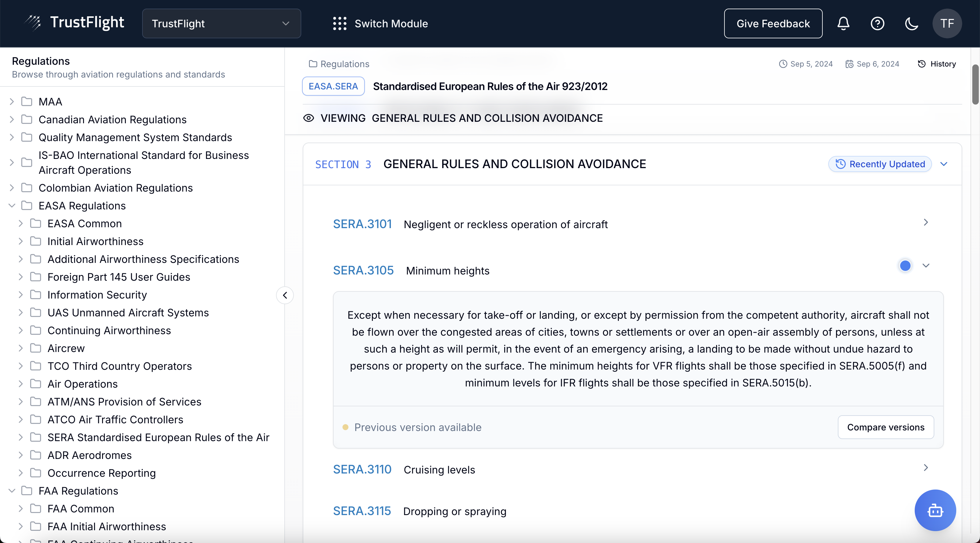Image resolution: width=980 pixels, height=543 pixels.
Task: Open SERA.3115 Dropping or spraying
Action: 420,511
